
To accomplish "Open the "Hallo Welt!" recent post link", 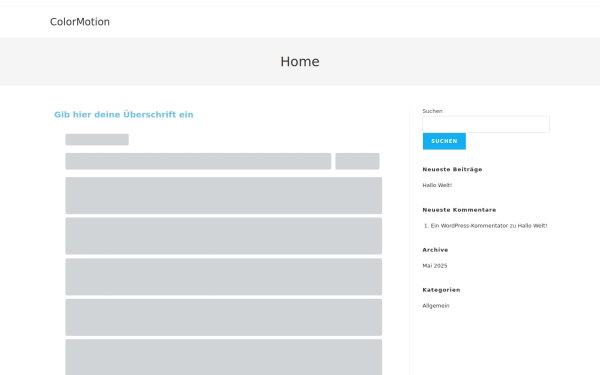I will click(x=437, y=185).
